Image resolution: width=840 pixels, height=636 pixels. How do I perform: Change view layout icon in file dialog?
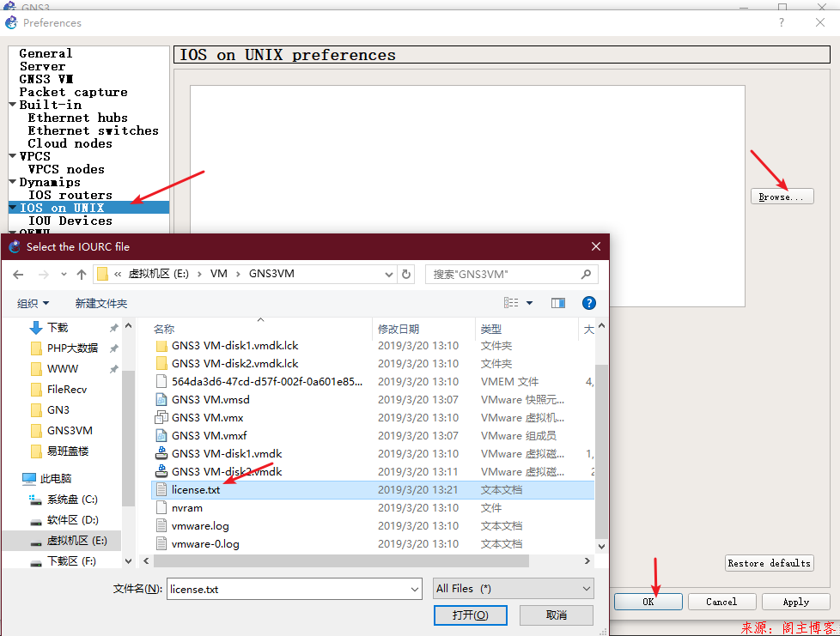tap(511, 303)
